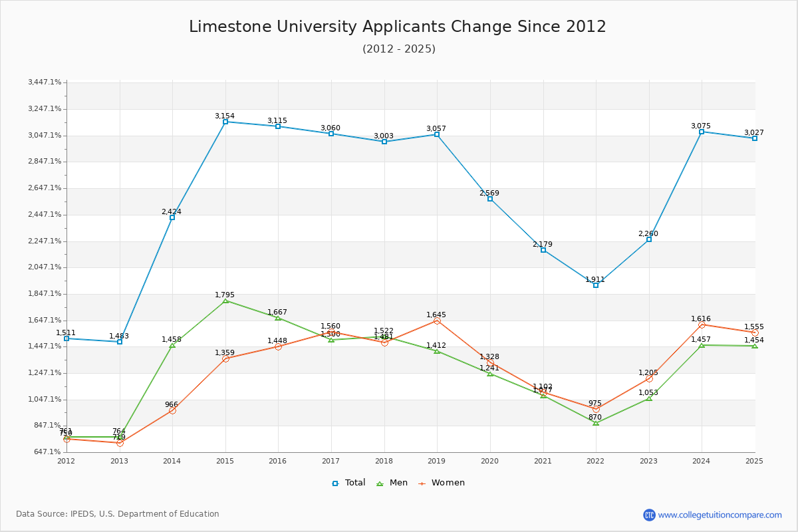Screen dimensions: 798x532
Task: Select the Men 2024 triangle marker 1,457
Action: click(x=702, y=345)
